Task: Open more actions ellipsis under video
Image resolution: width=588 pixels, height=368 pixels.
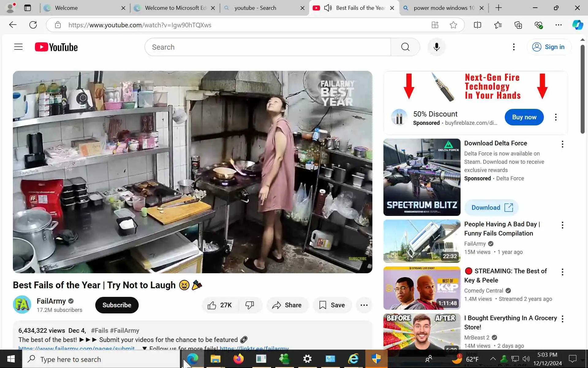Action: pos(364,305)
